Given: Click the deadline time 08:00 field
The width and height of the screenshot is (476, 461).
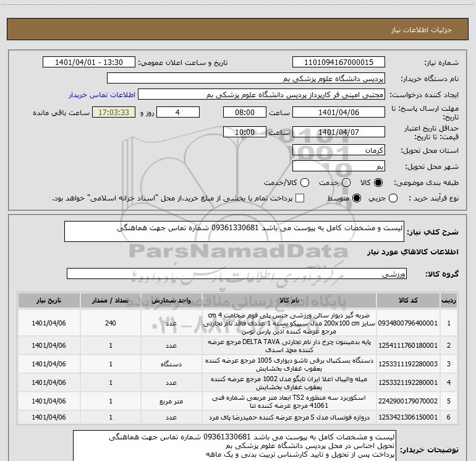Looking at the screenshot, I should click(x=245, y=112).
